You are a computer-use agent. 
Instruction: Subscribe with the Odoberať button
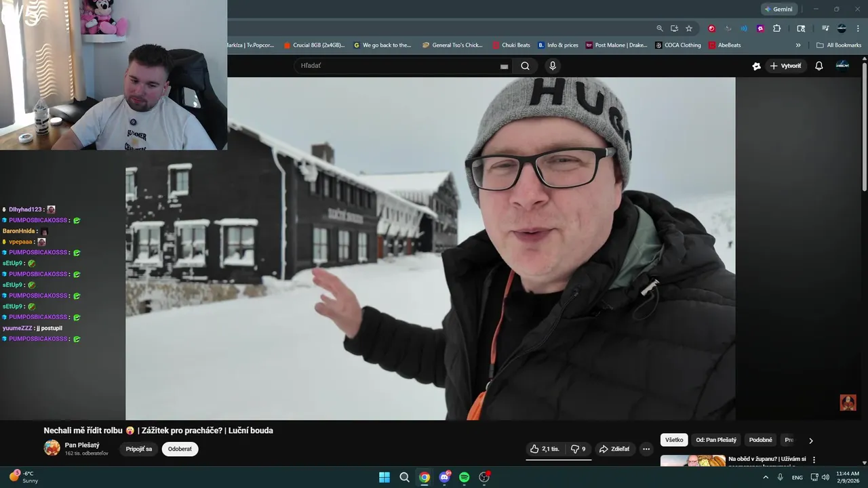click(x=180, y=449)
